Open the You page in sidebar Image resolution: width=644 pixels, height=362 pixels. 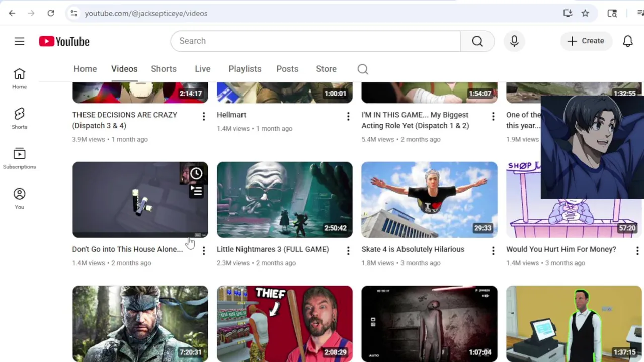point(19,199)
